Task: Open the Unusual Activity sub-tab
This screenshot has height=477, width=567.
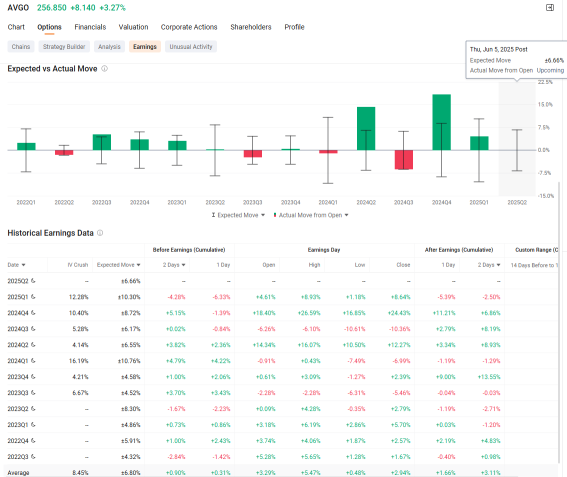Action: (191, 47)
